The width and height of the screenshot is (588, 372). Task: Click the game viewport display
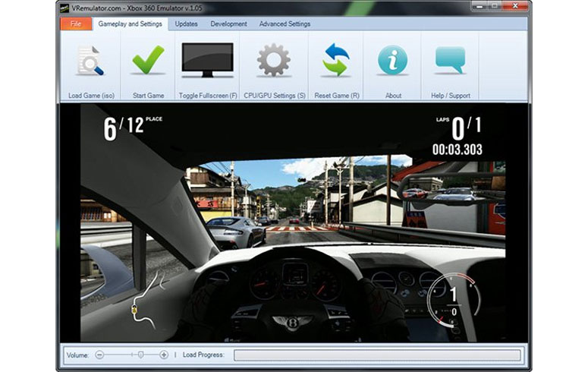pyautogui.click(x=294, y=223)
